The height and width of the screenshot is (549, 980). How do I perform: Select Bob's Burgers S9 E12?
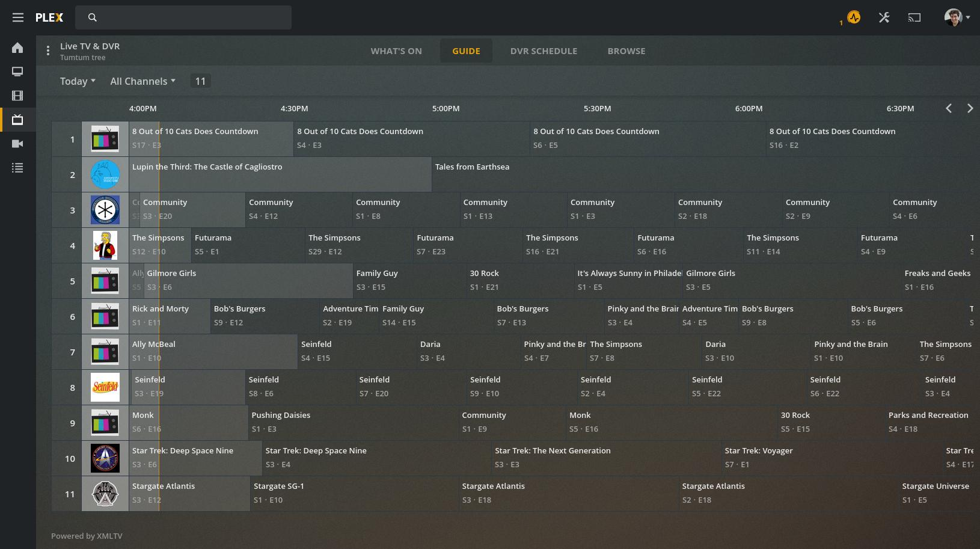pyautogui.click(x=265, y=316)
